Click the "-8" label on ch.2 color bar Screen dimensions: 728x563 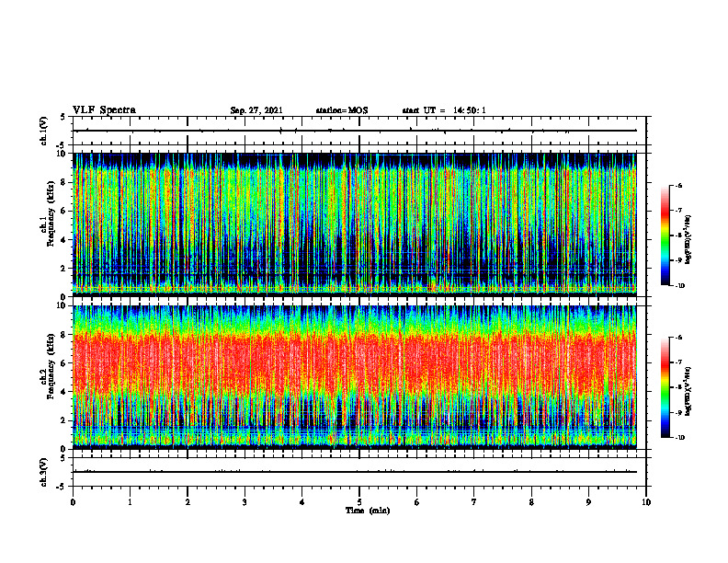678,387
